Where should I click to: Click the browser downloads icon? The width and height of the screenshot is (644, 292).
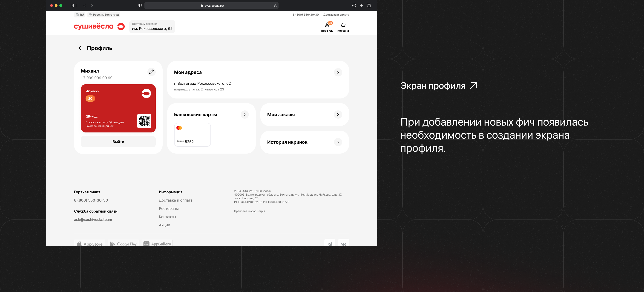point(354,6)
